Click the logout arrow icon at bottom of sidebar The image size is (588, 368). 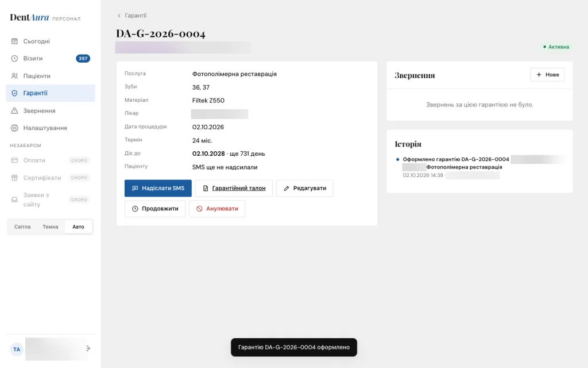pos(88,348)
